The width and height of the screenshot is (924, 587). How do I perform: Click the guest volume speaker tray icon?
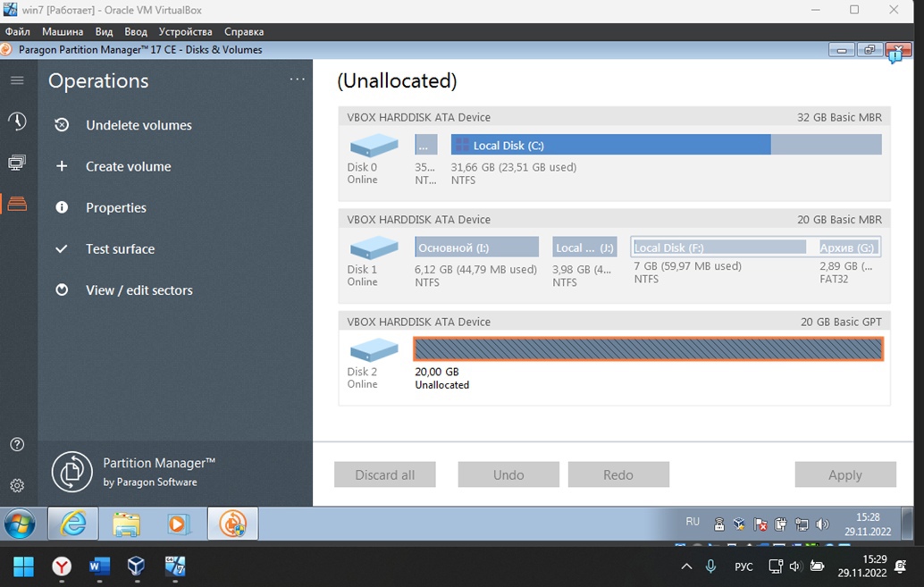(822, 524)
